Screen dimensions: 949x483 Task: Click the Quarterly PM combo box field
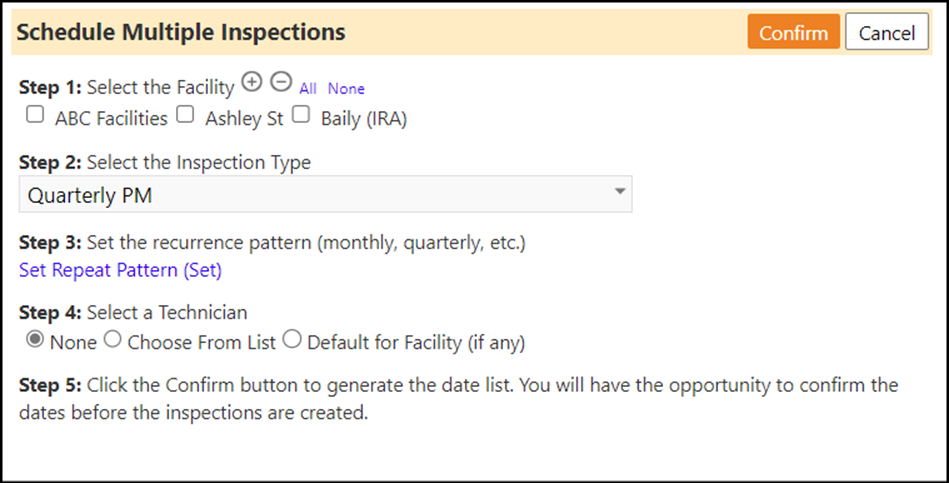tap(326, 194)
